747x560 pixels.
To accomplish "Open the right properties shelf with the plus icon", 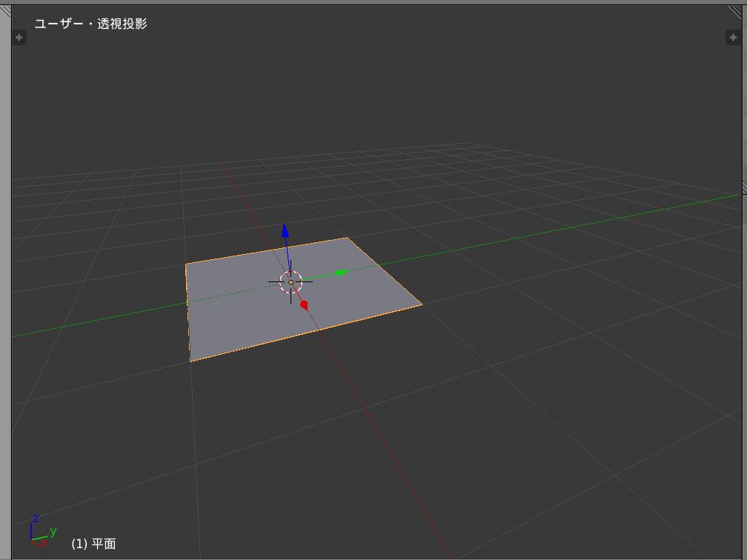I will [733, 37].
